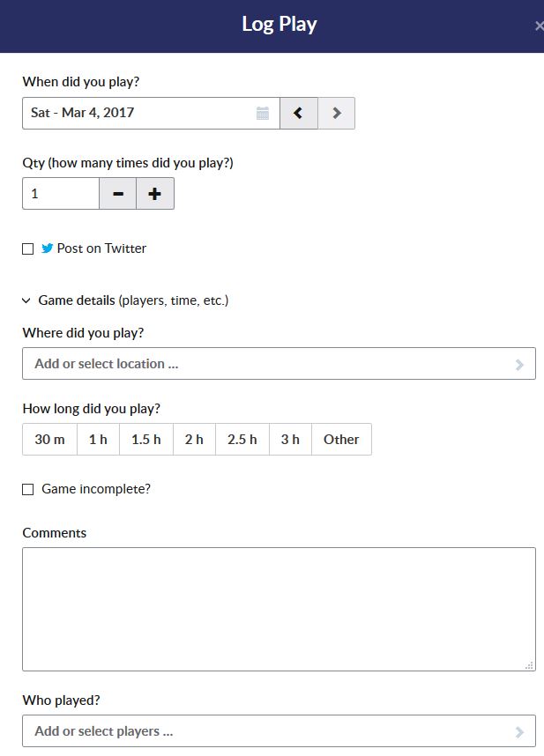Tick the Game incomplete checkbox

coord(28,489)
